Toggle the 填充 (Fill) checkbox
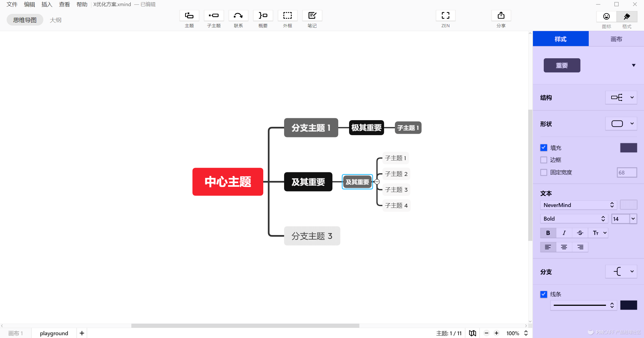Viewport: 644px width, 338px height. [544, 148]
